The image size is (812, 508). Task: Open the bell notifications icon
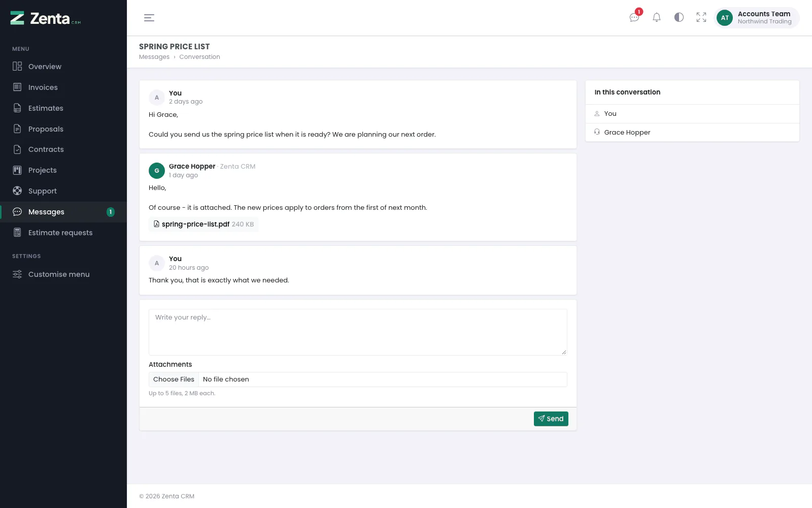[657, 17]
